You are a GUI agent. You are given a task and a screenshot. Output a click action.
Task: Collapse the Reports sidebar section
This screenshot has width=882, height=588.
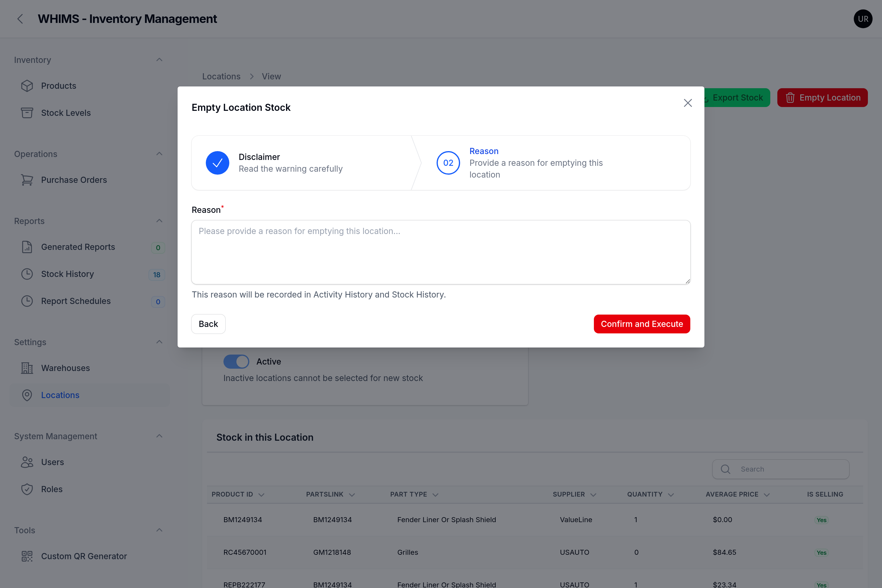159,221
